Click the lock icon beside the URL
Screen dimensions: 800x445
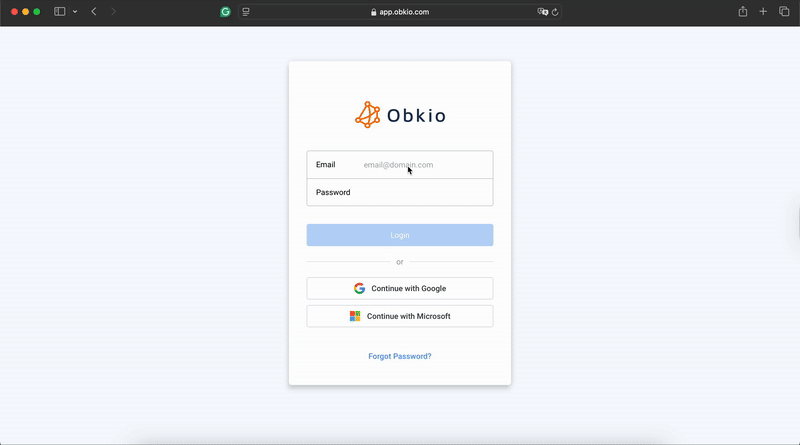[373, 12]
